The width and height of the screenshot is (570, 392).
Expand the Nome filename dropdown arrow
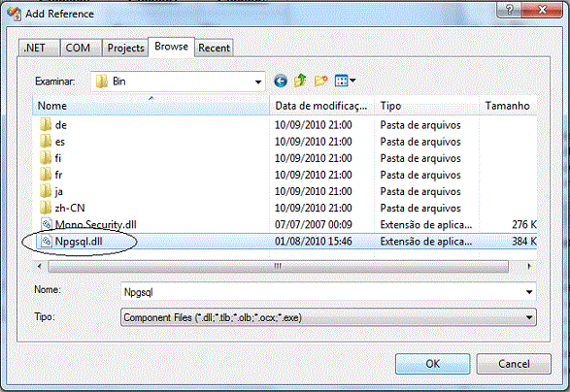tap(529, 292)
